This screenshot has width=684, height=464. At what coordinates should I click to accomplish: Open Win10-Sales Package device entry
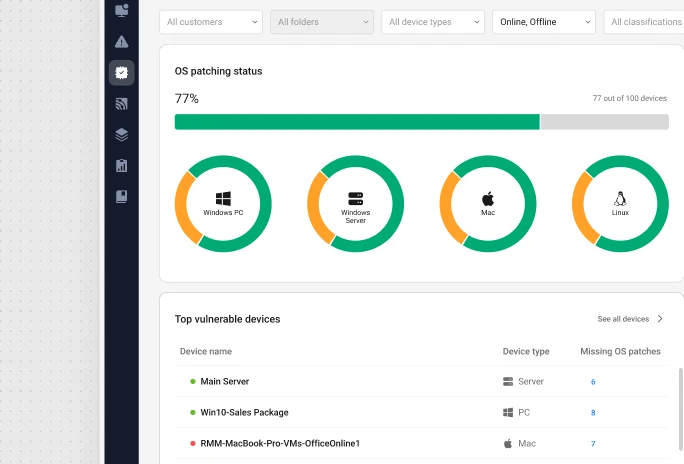coord(244,413)
